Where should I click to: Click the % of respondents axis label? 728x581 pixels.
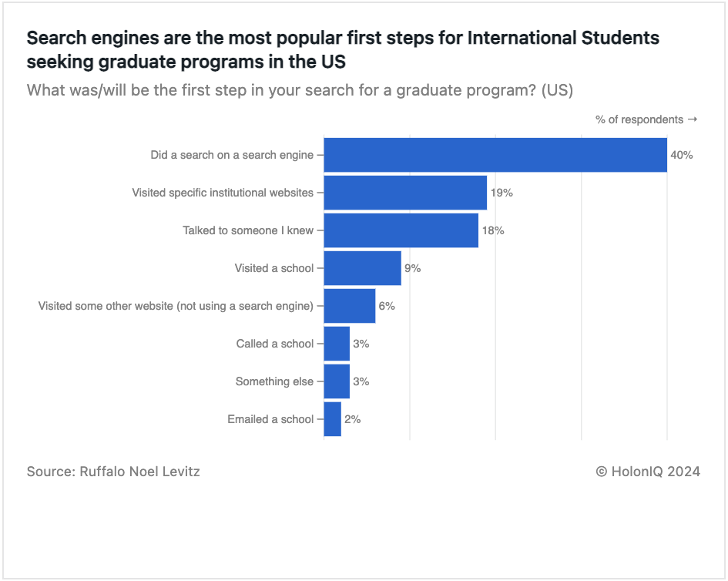point(646,120)
